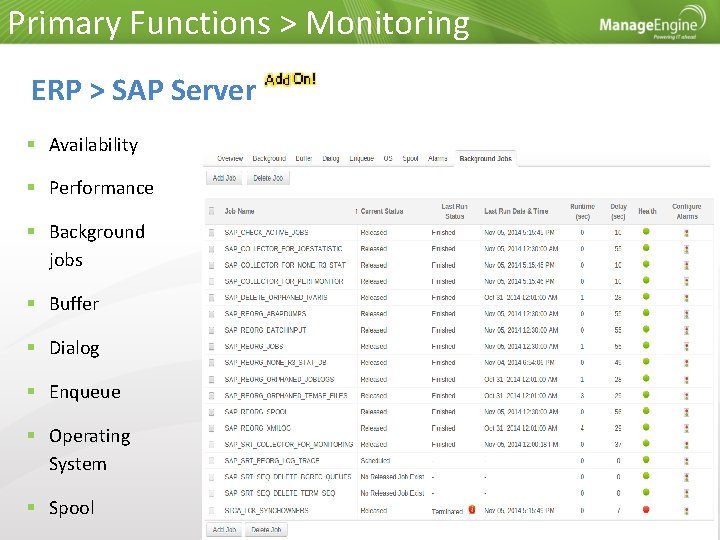Switch to the Background tab
This screenshot has height=540, width=720.
(x=269, y=158)
